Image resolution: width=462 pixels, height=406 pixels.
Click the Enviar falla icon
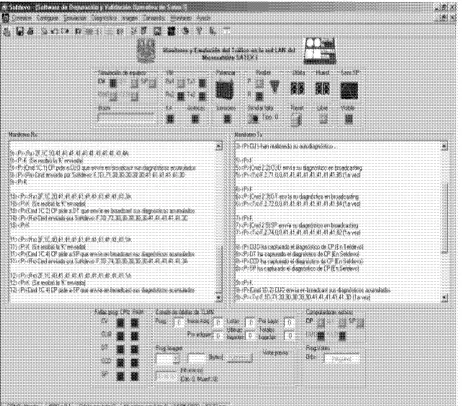pos(254,118)
